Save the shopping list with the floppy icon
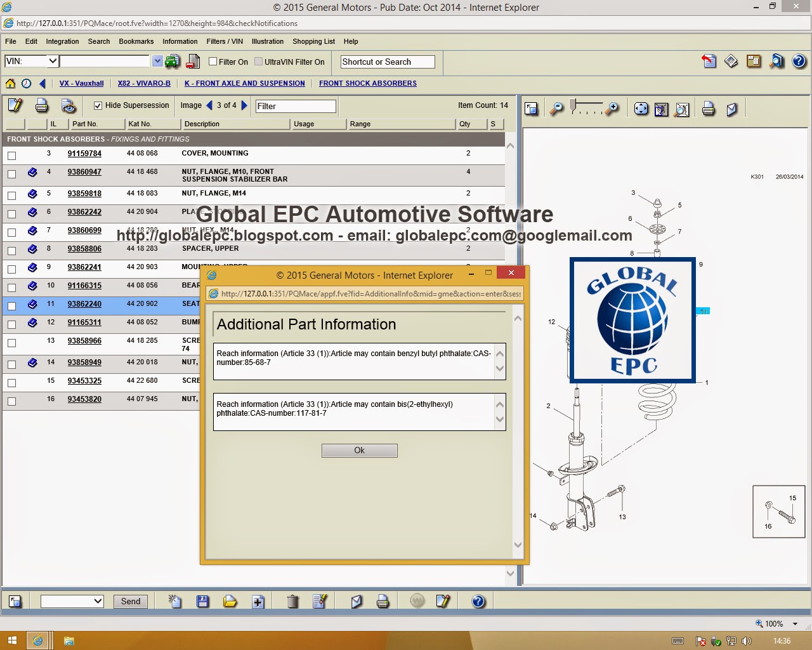Image resolution: width=812 pixels, height=650 pixels. (x=203, y=600)
